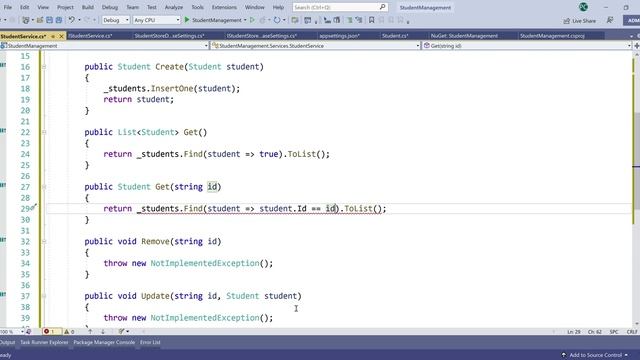Pin the StudentService.cs tab
The height and width of the screenshot is (360, 640).
click(53, 36)
